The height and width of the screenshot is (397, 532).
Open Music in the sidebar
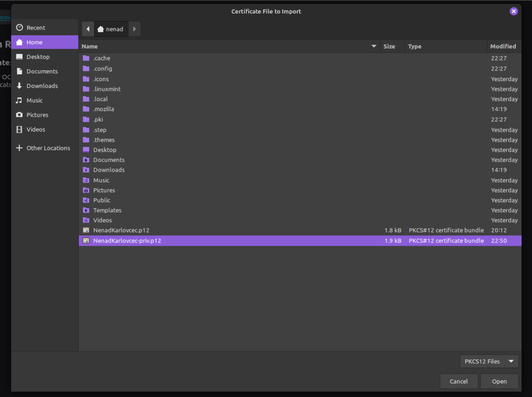point(45,100)
